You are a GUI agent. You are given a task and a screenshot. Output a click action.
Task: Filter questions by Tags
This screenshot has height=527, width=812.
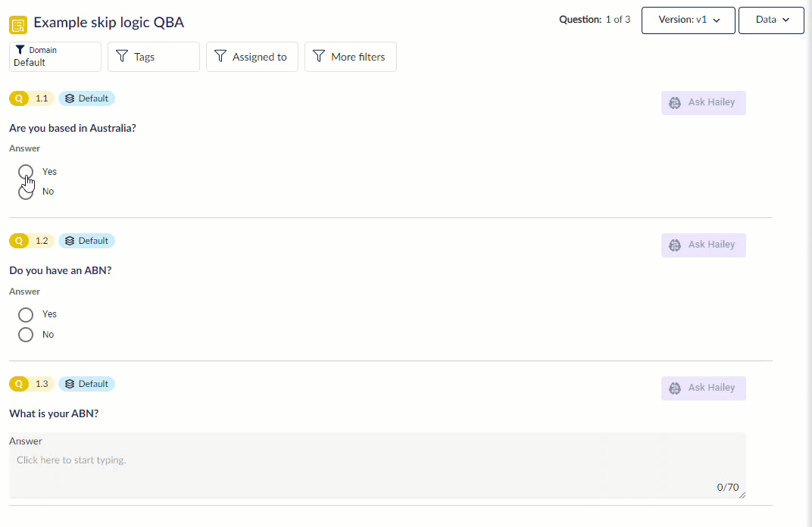pyautogui.click(x=154, y=57)
